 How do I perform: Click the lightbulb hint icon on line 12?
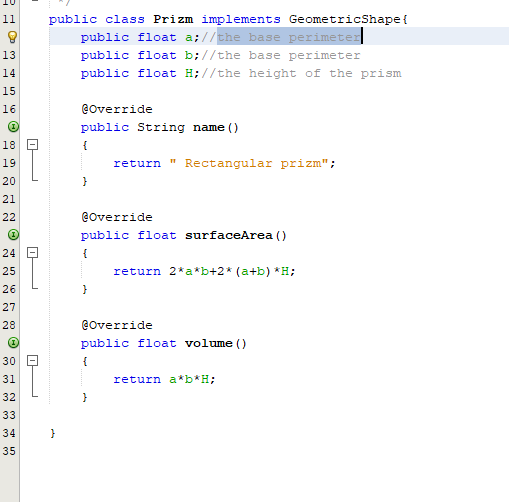click(x=12, y=37)
